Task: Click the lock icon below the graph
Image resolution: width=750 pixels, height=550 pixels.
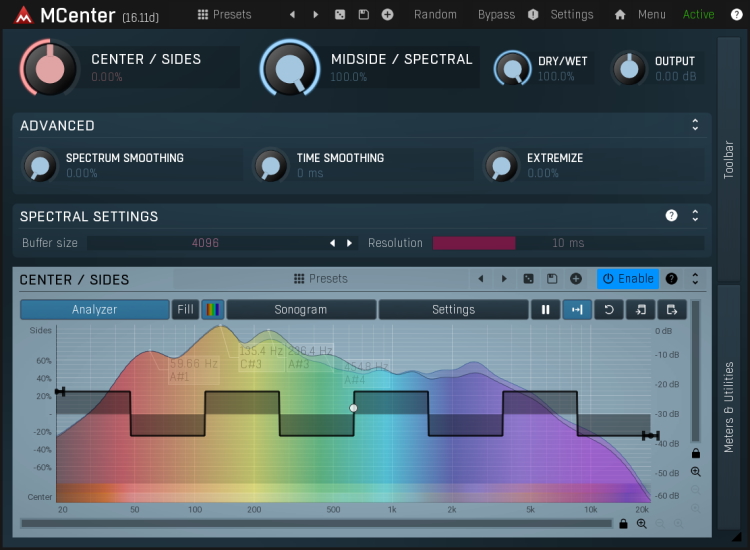Action: tap(623, 523)
